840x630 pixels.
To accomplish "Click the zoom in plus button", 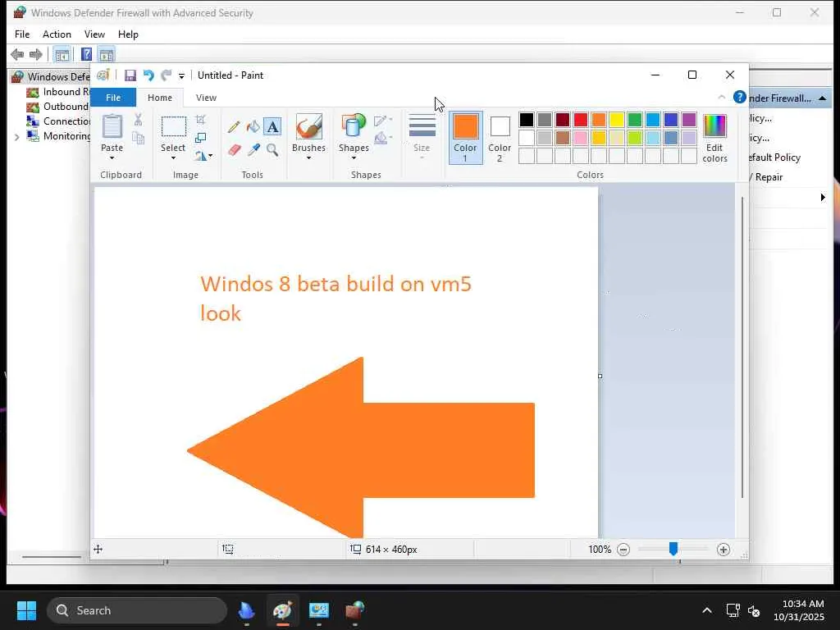I will coord(724,550).
